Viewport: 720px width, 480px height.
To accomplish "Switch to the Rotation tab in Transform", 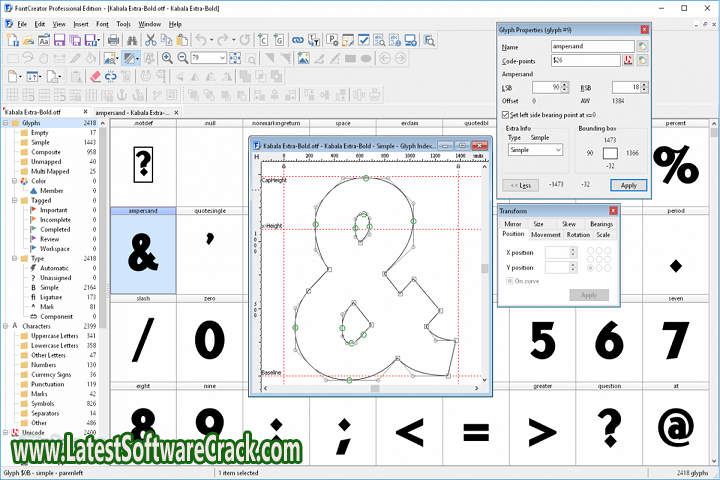I will point(578,234).
